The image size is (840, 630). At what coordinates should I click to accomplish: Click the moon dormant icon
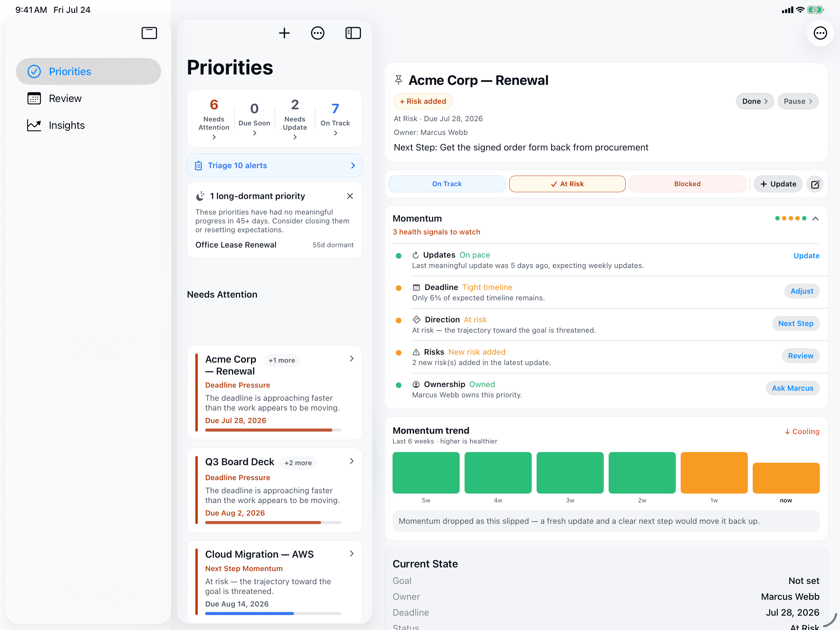[200, 196]
